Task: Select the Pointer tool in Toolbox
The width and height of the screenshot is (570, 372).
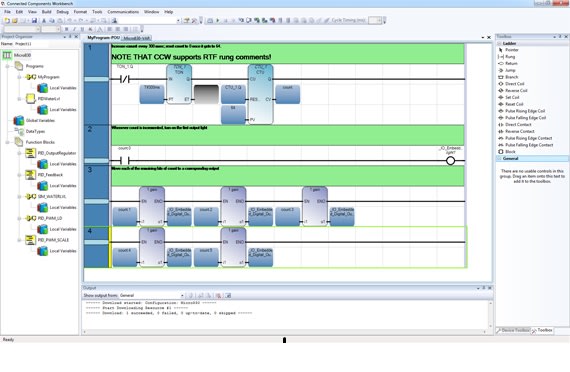Action: pyautogui.click(x=508, y=50)
